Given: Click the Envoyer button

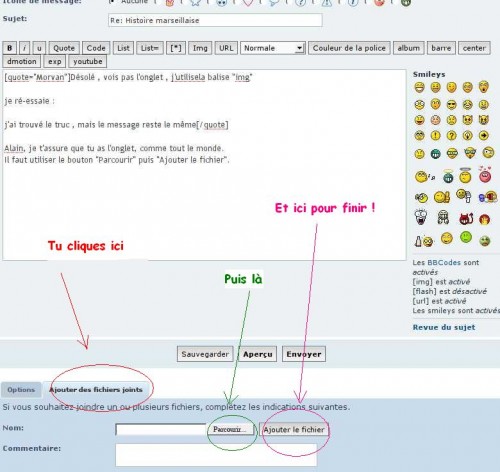Looking at the screenshot, I should pos(304,354).
